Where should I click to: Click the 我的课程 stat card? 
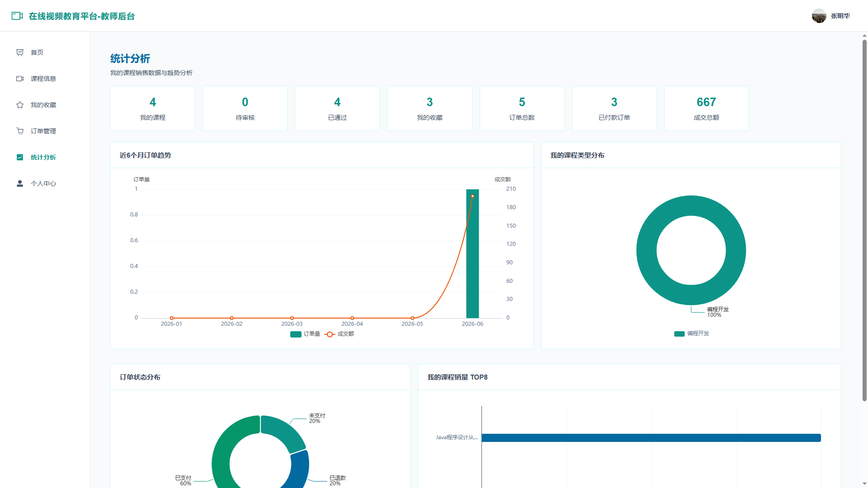pyautogui.click(x=153, y=108)
